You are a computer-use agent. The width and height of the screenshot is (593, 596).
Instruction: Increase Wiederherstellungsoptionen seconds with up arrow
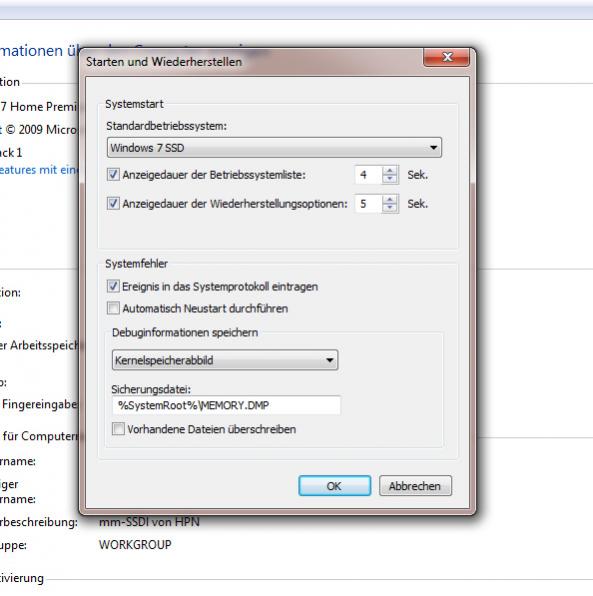tap(390, 199)
